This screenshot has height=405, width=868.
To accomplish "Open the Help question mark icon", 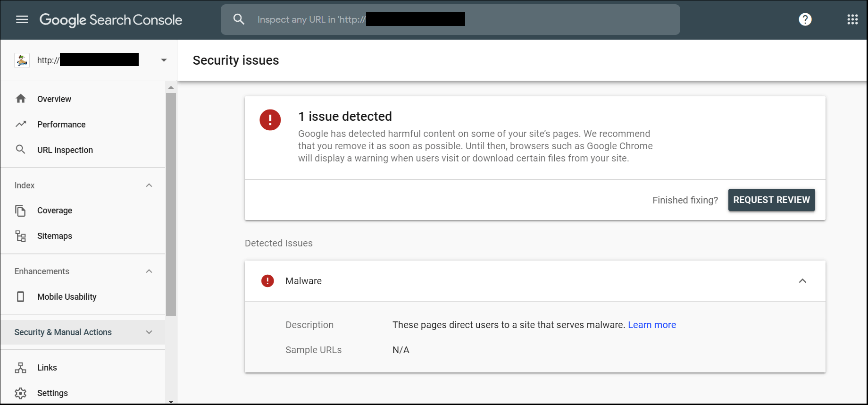I will 805,19.
